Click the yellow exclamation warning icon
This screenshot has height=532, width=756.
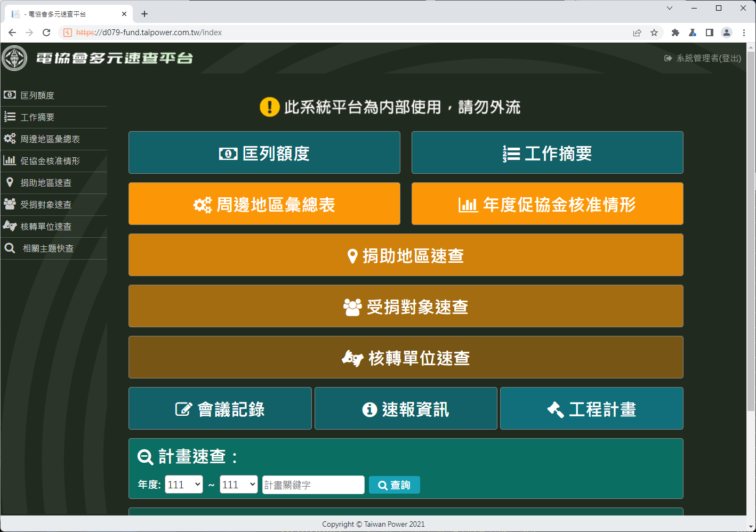270,107
